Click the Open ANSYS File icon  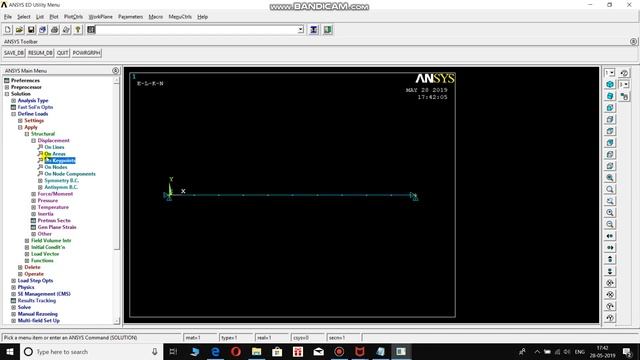[19, 30]
